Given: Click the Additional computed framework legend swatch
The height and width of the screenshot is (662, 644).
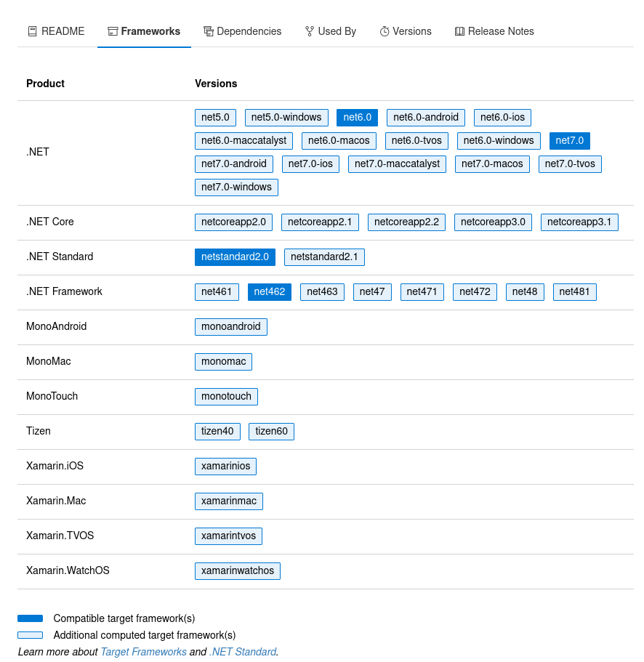Looking at the screenshot, I should [30, 635].
